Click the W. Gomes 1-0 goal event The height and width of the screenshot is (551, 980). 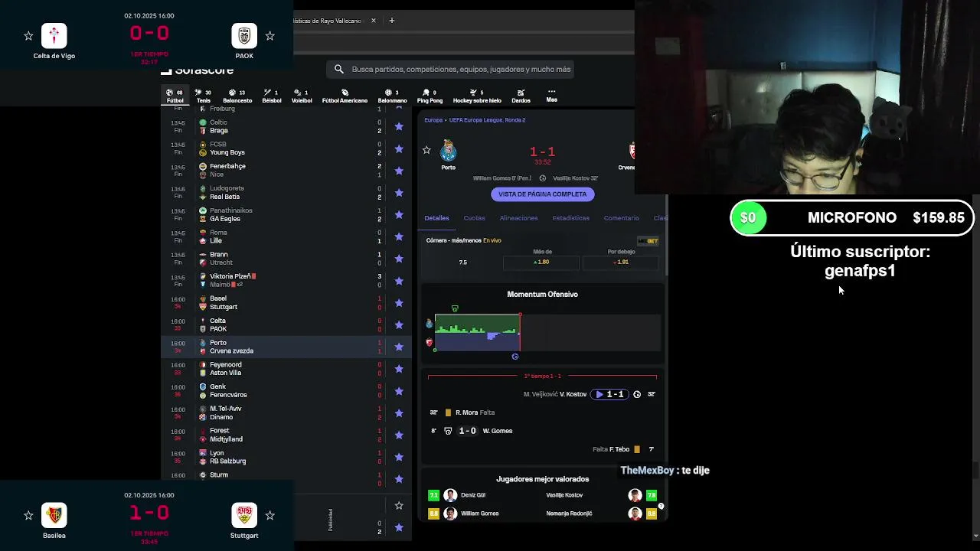472,431
